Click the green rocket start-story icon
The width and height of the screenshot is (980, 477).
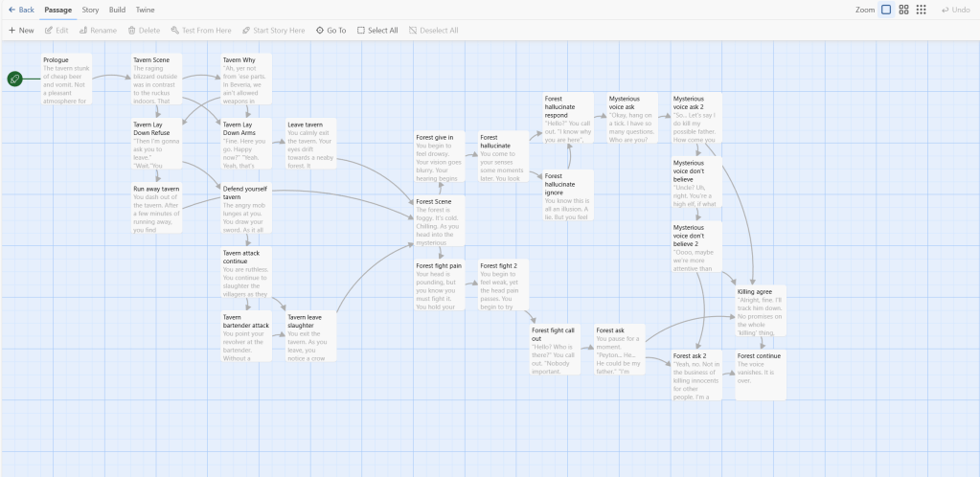pyautogui.click(x=15, y=79)
